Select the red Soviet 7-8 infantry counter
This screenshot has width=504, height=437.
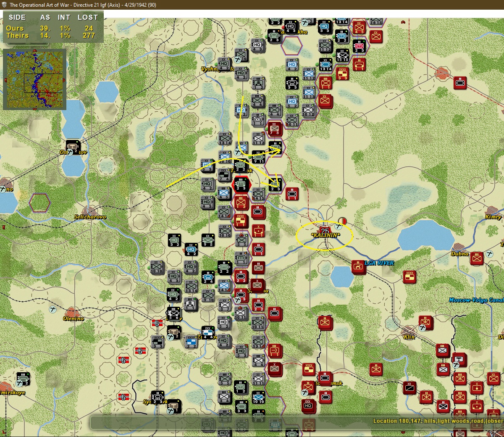click(275, 127)
